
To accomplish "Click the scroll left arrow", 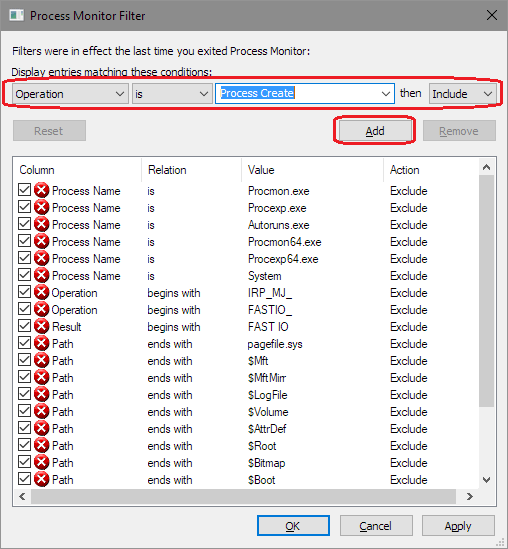I will coord(22,496).
